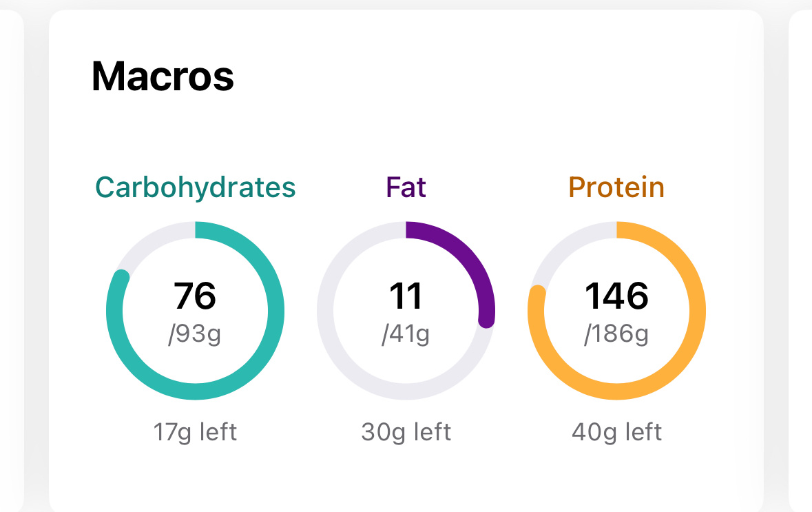Click the rounded end of purple Fat arc
812x512 pixels.
(x=486, y=319)
